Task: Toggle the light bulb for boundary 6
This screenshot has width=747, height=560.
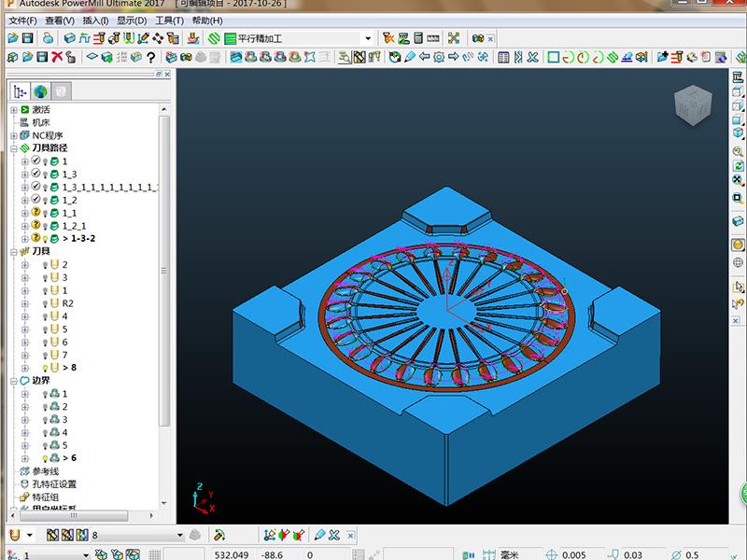Action: pyautogui.click(x=45, y=458)
